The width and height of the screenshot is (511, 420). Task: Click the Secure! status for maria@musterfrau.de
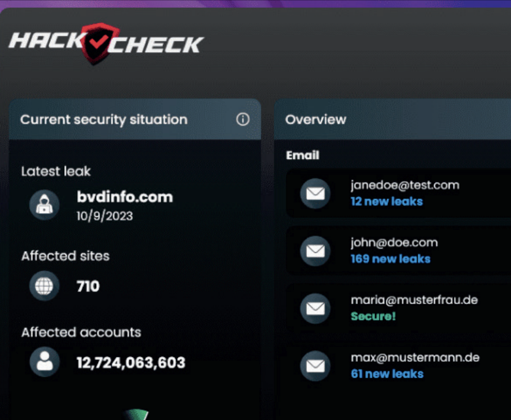click(373, 317)
